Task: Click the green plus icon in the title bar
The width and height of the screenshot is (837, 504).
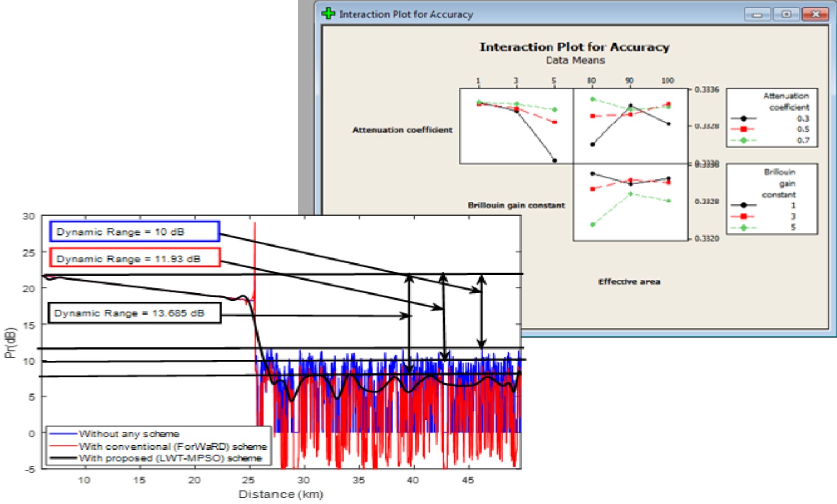Action: [x=329, y=13]
